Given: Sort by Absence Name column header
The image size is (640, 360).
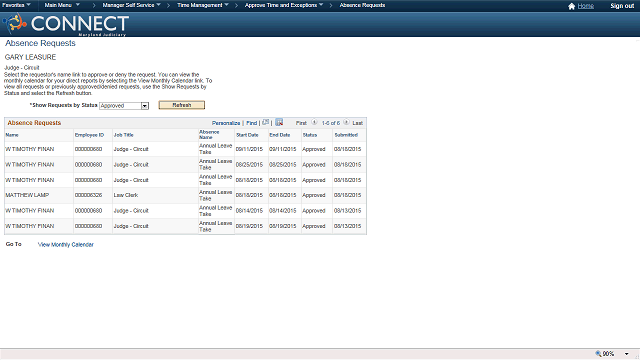Looking at the screenshot, I should [x=209, y=135].
